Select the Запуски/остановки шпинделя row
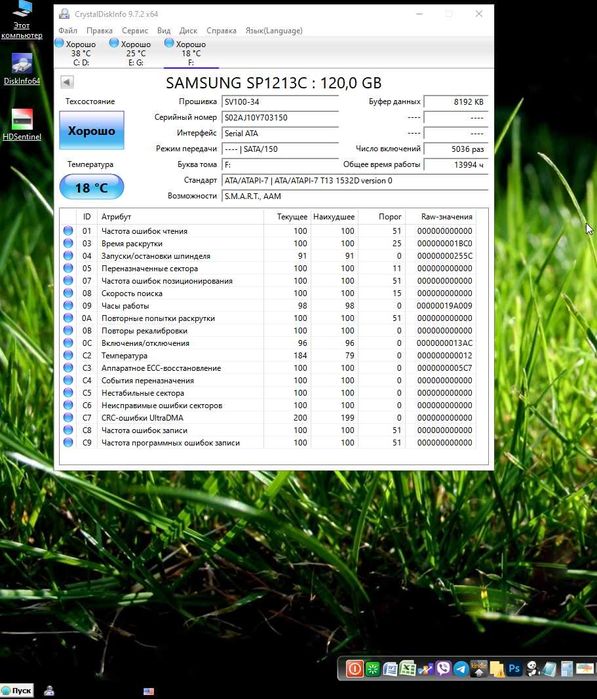The image size is (597, 699). point(268,256)
